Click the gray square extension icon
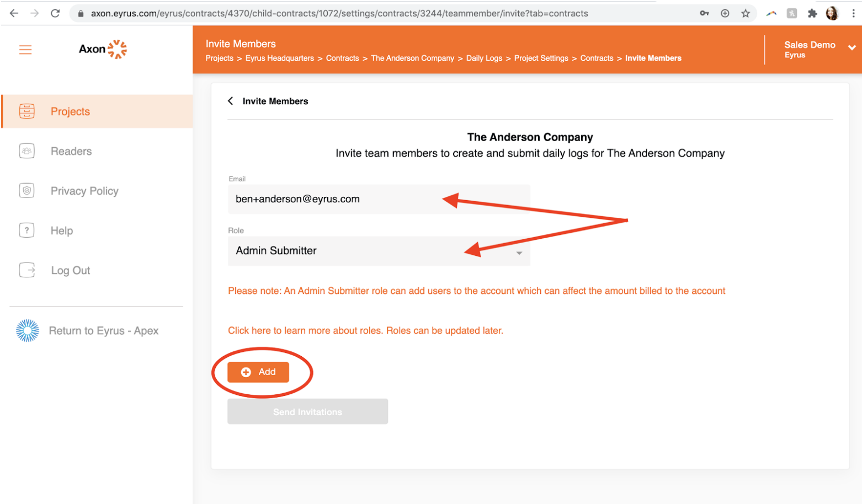Viewport: 862px width, 504px height. pos(792,14)
